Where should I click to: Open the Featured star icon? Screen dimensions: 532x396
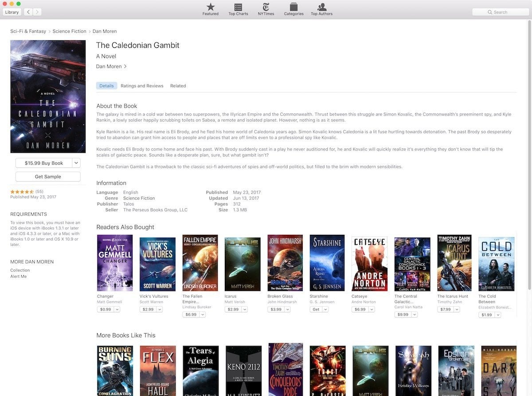(210, 9)
